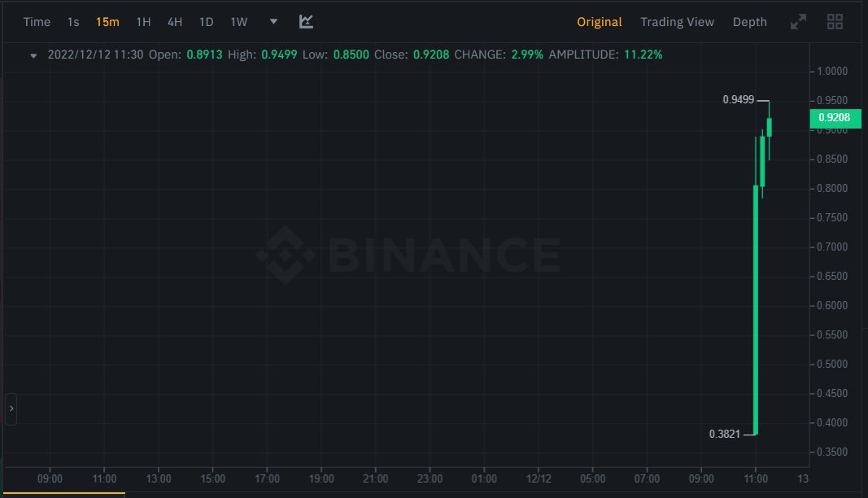The image size is (868, 498).
Task: Click the 17:00 time axis label
Action: tap(267, 479)
